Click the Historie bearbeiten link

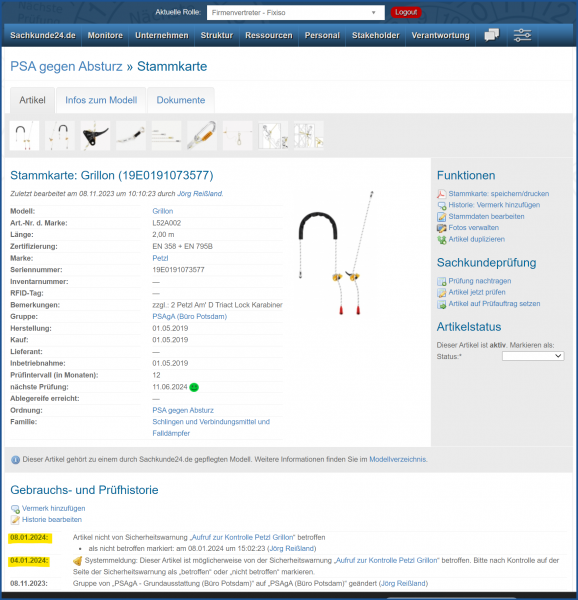click(x=52, y=520)
